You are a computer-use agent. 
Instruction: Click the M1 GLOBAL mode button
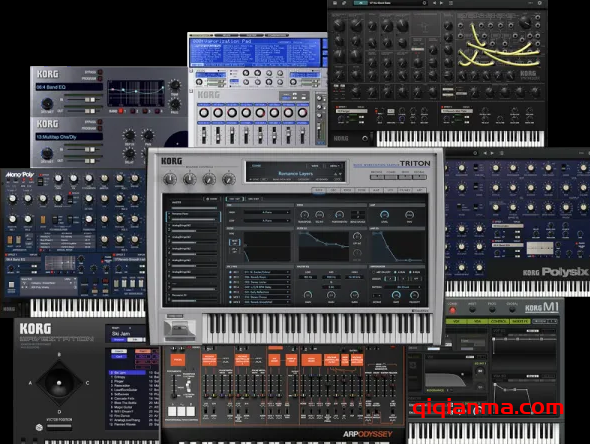pos(512,310)
